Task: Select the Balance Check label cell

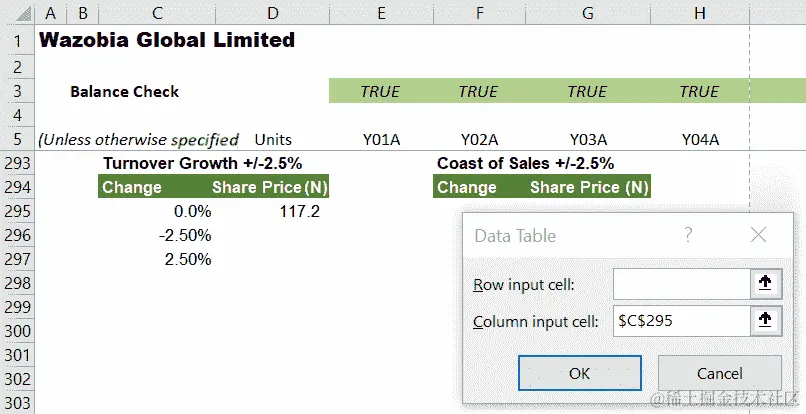Action: tap(124, 91)
